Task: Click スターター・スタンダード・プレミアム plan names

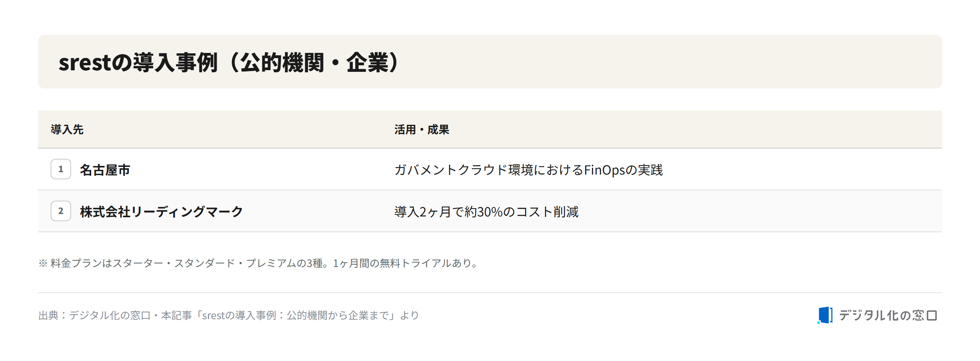Action: coord(204,263)
